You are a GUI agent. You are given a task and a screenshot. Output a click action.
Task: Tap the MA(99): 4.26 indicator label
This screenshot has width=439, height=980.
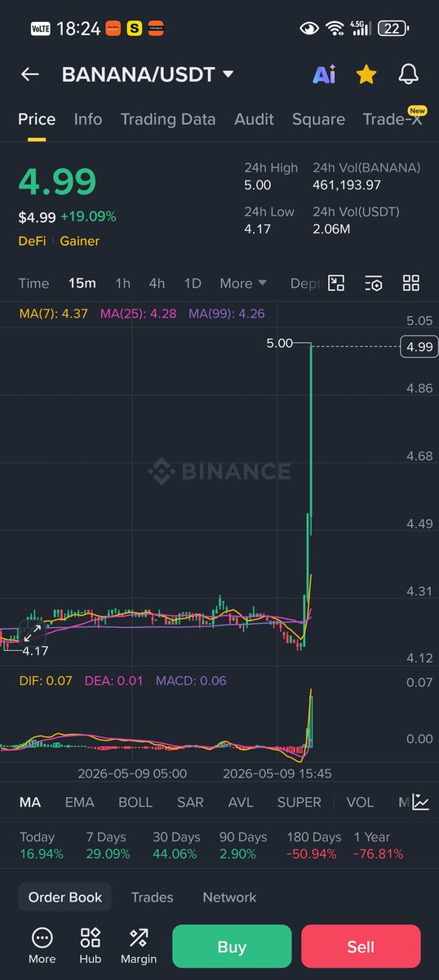point(226,314)
